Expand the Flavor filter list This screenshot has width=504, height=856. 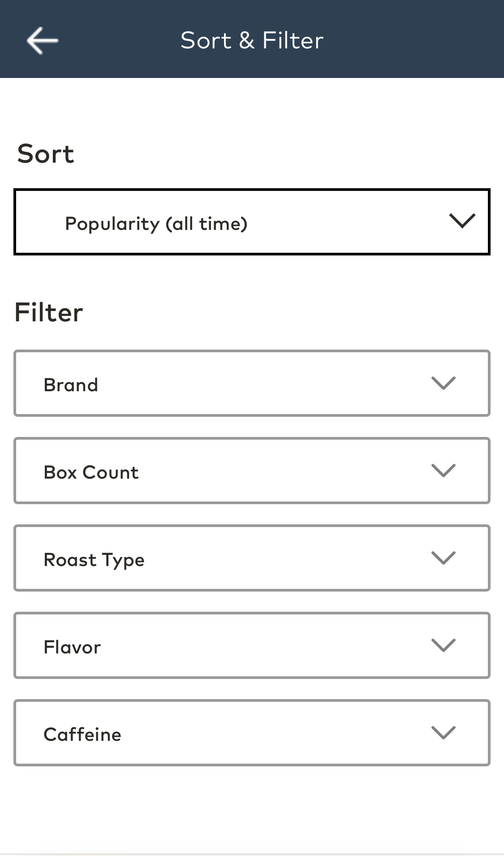tap(252, 645)
